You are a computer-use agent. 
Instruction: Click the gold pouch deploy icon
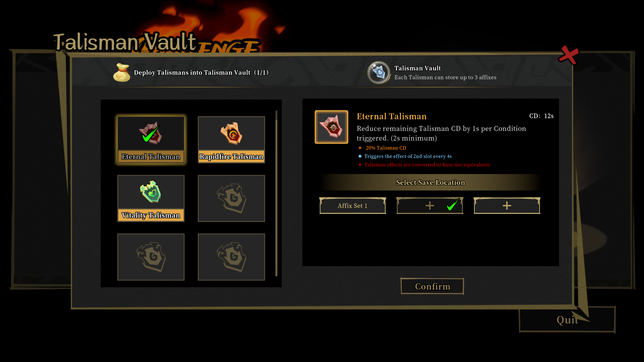pyautogui.click(x=122, y=72)
